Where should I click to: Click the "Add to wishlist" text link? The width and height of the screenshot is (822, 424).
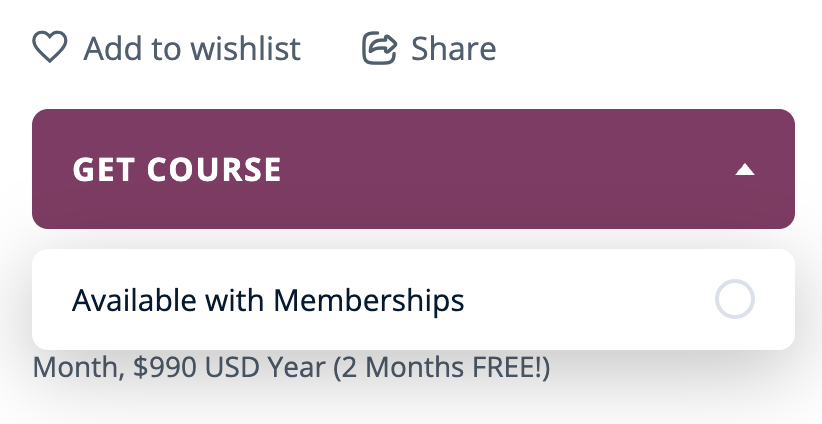(x=192, y=48)
